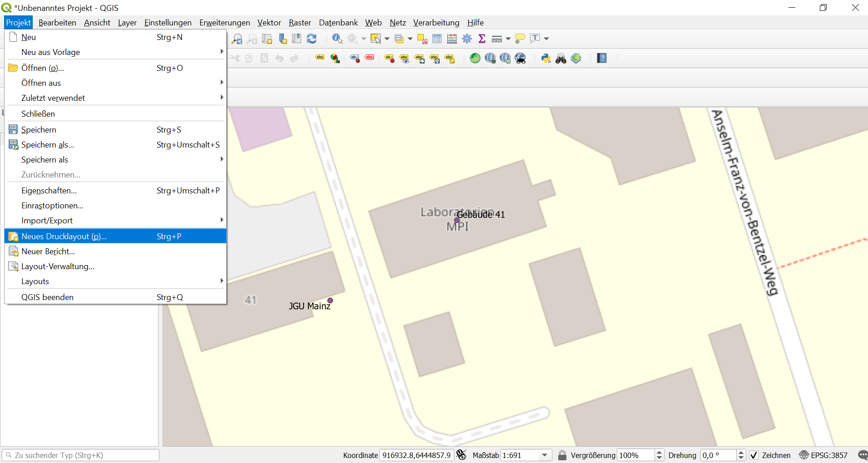
Task: Click the binoculars plugin icon with gear
Action: coord(561,58)
